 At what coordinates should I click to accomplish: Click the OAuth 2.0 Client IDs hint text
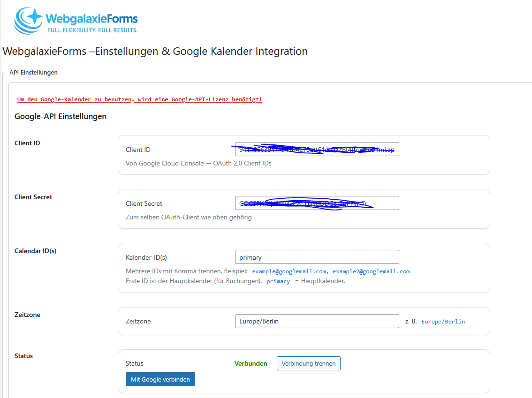point(198,163)
